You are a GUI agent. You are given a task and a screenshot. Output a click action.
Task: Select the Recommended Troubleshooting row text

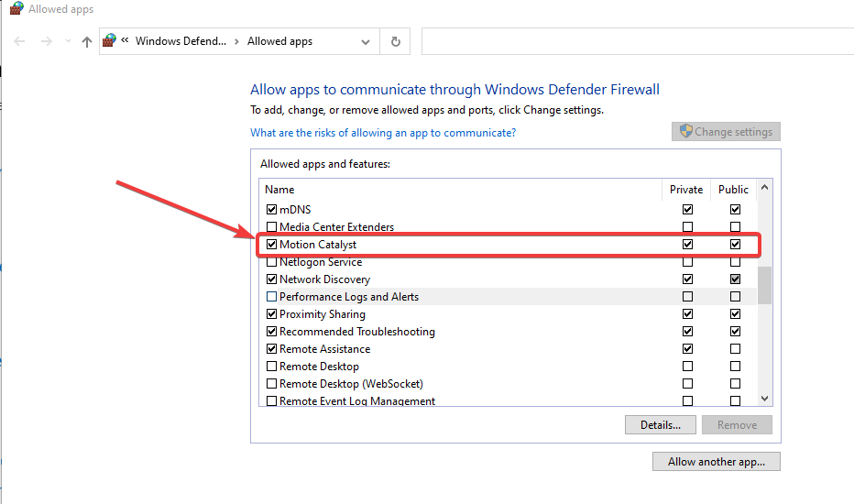[357, 332]
